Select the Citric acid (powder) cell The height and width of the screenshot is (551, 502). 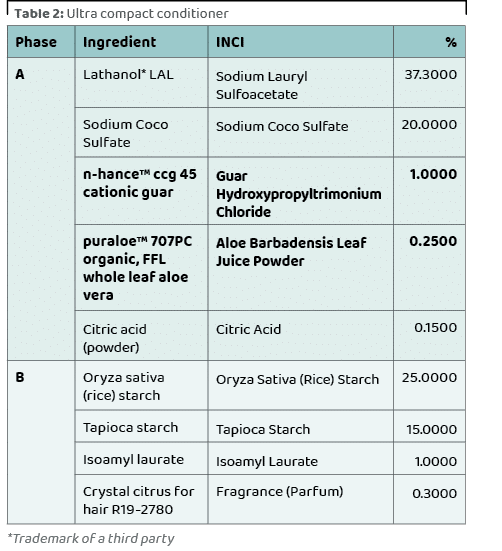click(x=141, y=336)
